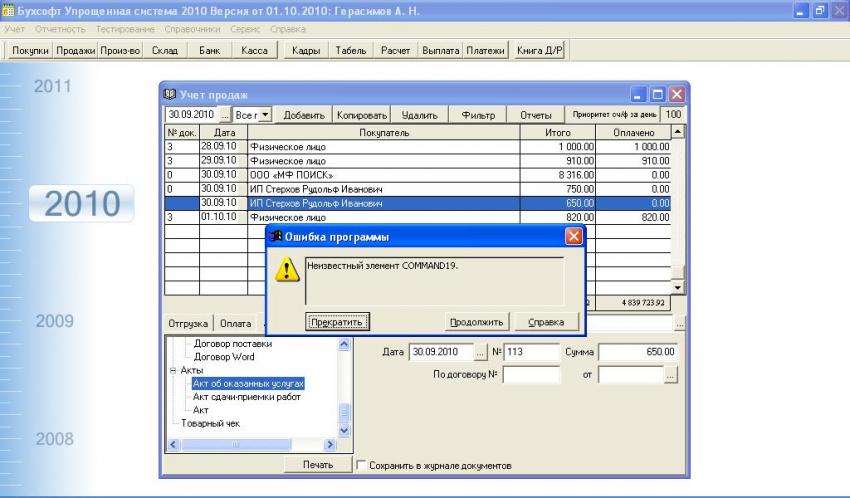Viewport: 850px width, 498px height.
Task: Enable Сохранить в журнале документов checkbox
Action: click(x=361, y=465)
